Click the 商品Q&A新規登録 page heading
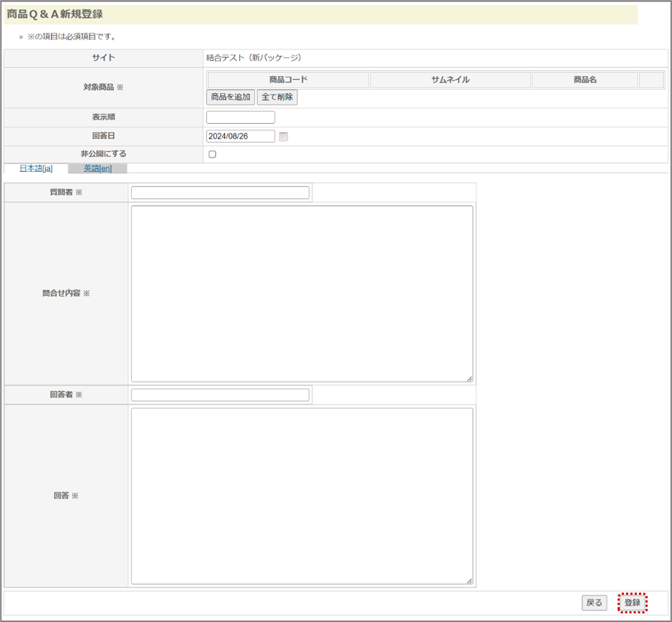This screenshot has width=672, height=622. (x=55, y=14)
